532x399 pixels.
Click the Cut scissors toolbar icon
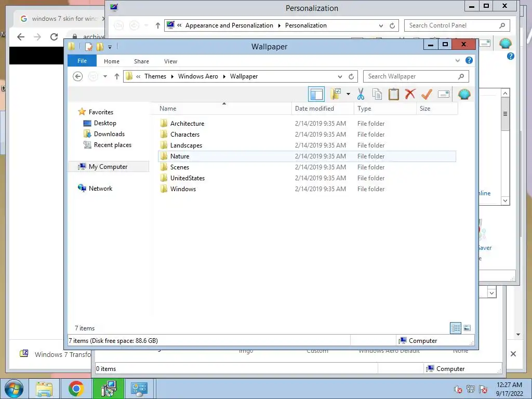pos(361,95)
